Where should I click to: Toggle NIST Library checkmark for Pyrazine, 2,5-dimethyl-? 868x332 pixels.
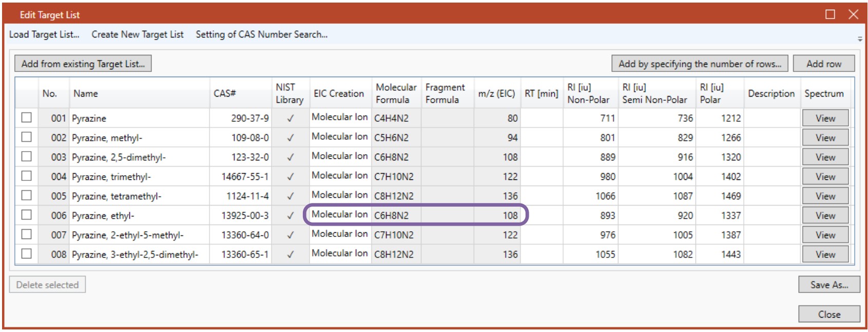click(290, 157)
